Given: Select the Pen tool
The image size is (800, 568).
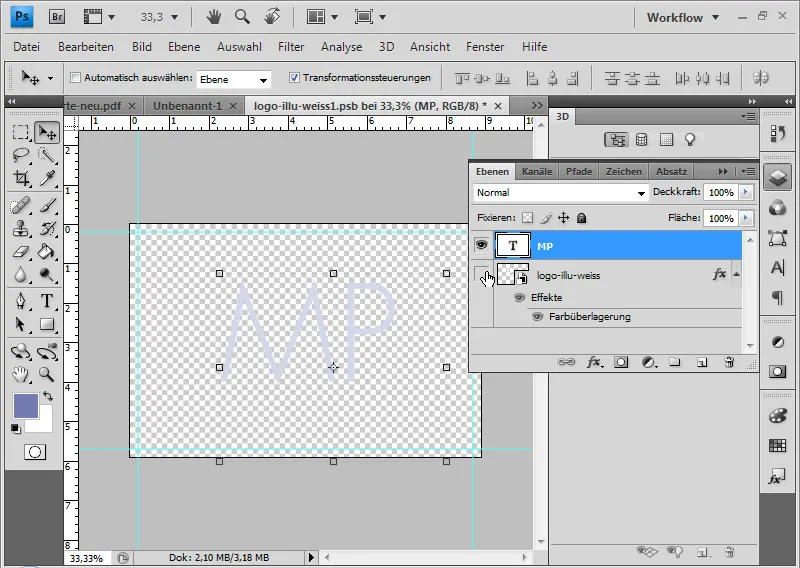Looking at the screenshot, I should (20, 301).
